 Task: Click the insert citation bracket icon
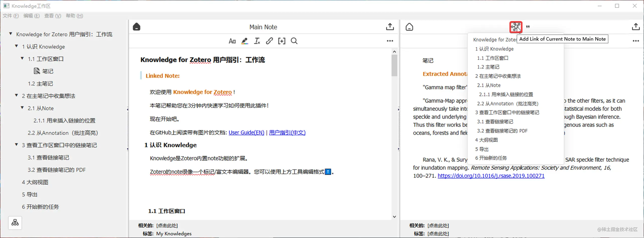click(282, 41)
